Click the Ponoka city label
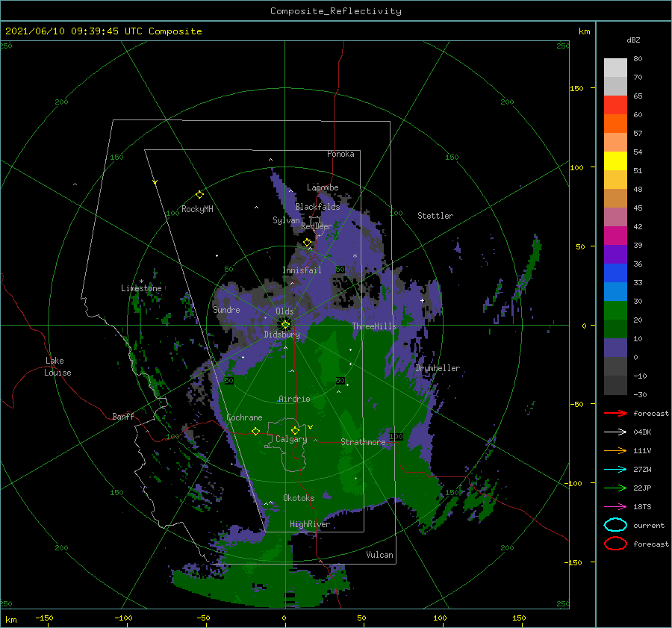The width and height of the screenshot is (672, 628). pyautogui.click(x=340, y=154)
